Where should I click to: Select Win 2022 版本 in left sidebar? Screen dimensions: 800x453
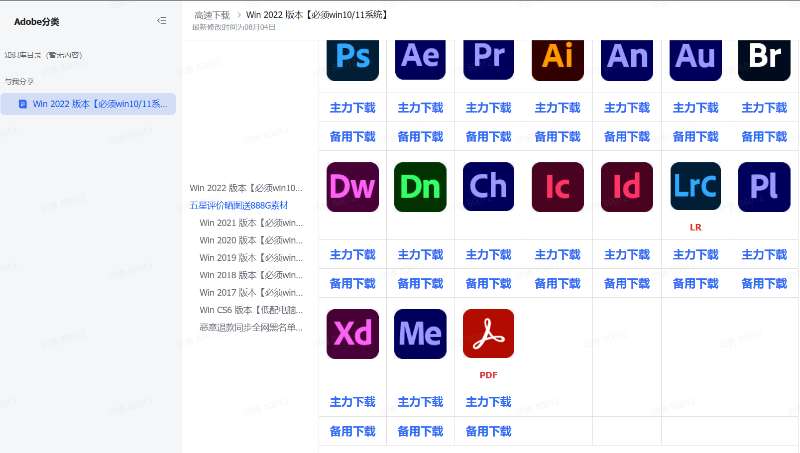[x=88, y=104]
